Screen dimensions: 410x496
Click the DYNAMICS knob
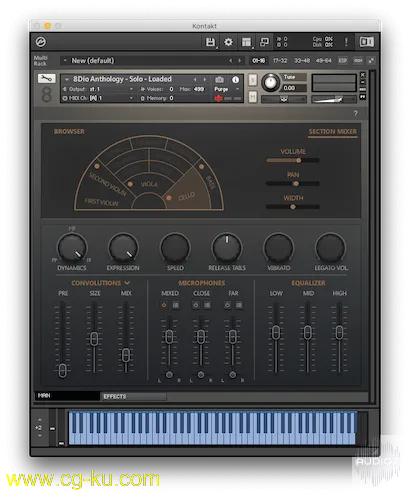[72, 248]
